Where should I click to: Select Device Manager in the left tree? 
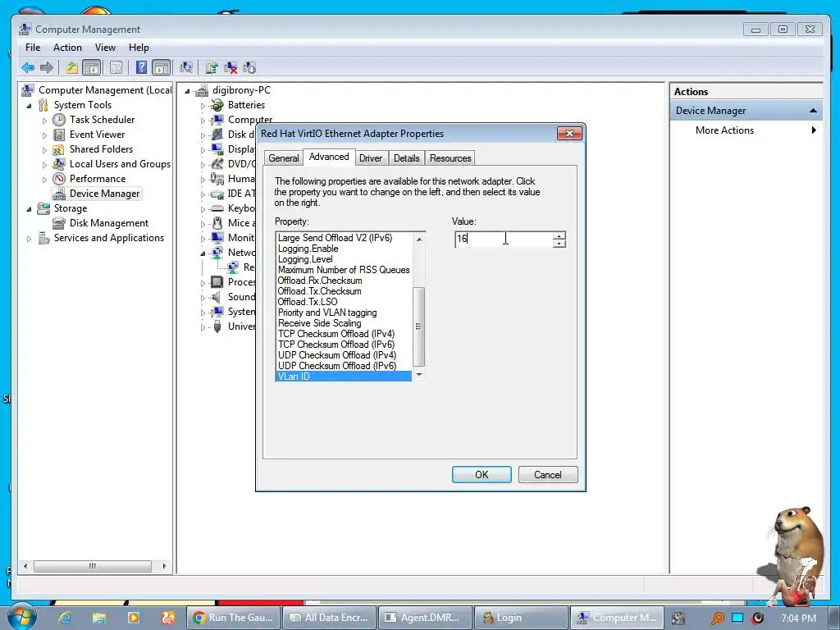tap(104, 194)
